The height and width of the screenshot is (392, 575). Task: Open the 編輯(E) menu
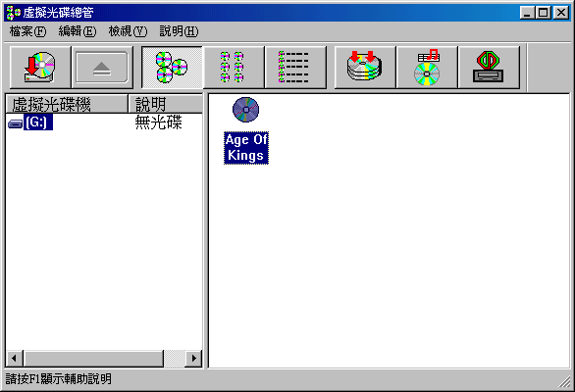click(x=78, y=31)
